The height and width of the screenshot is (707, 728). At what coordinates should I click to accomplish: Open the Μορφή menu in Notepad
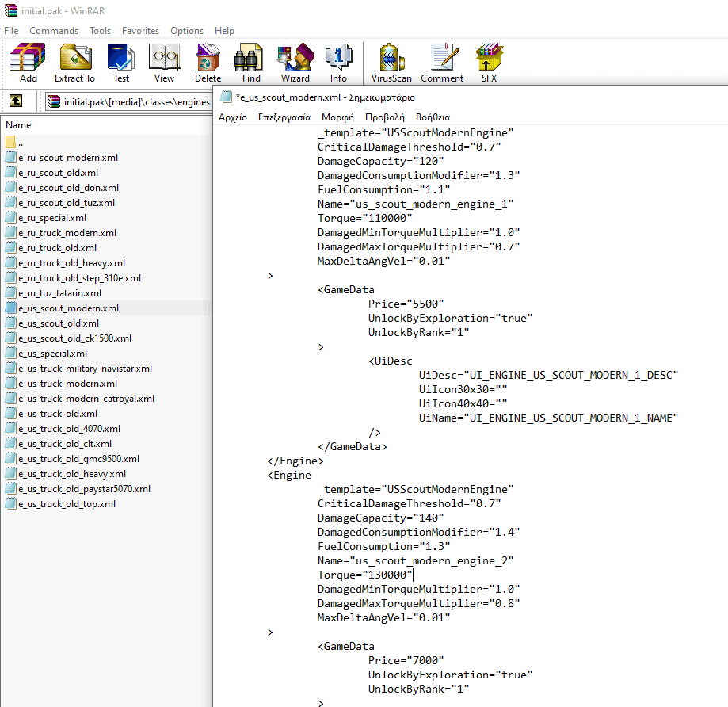[337, 117]
